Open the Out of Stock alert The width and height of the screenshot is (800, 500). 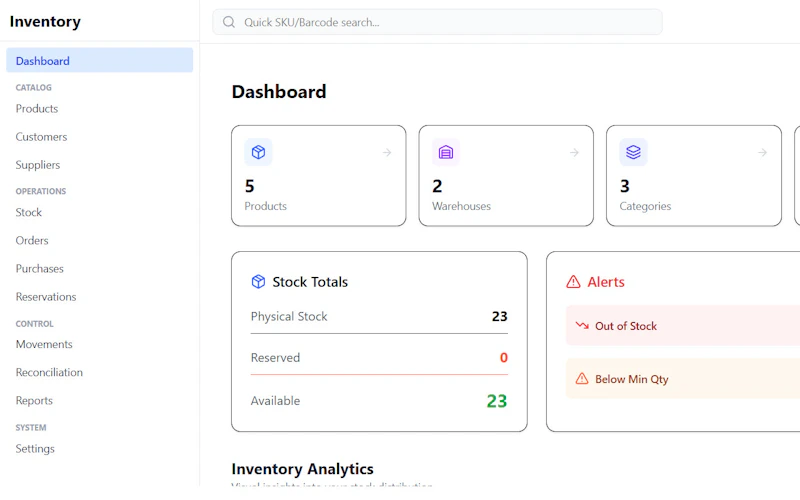683,325
